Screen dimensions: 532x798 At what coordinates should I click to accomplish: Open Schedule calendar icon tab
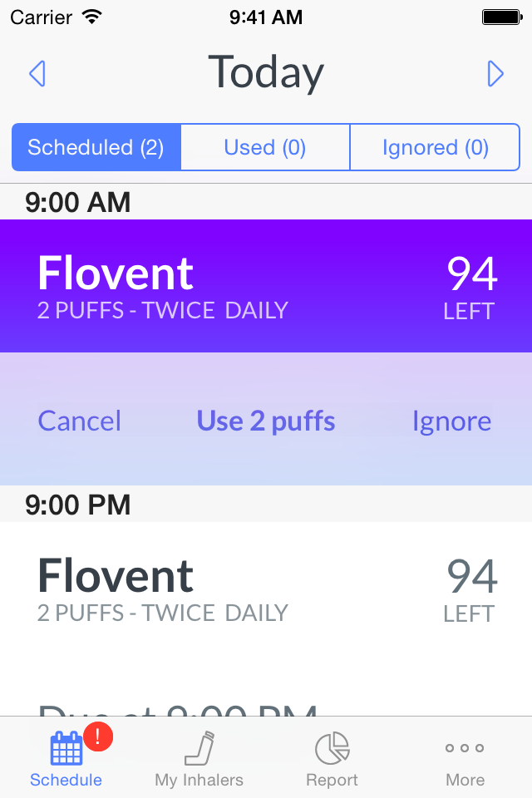tap(66, 749)
